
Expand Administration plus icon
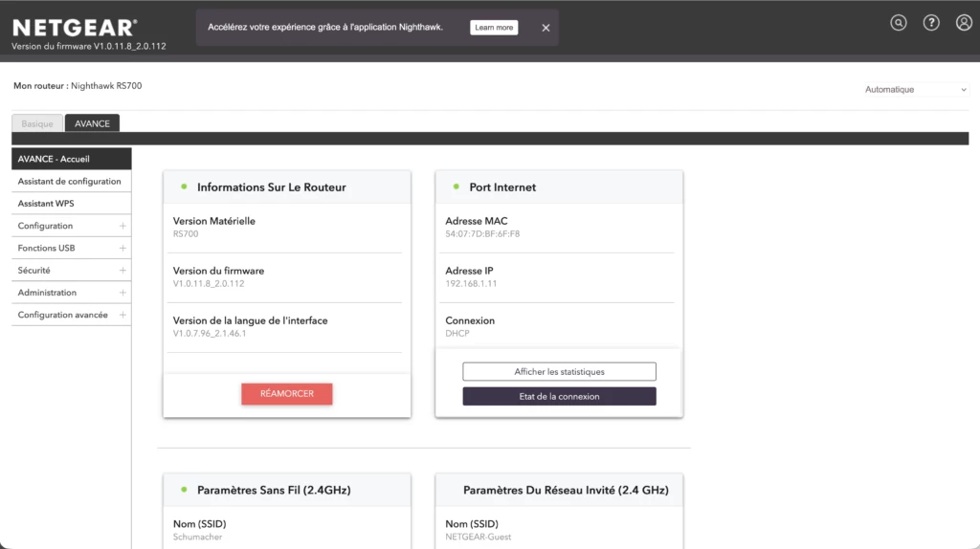click(x=122, y=293)
